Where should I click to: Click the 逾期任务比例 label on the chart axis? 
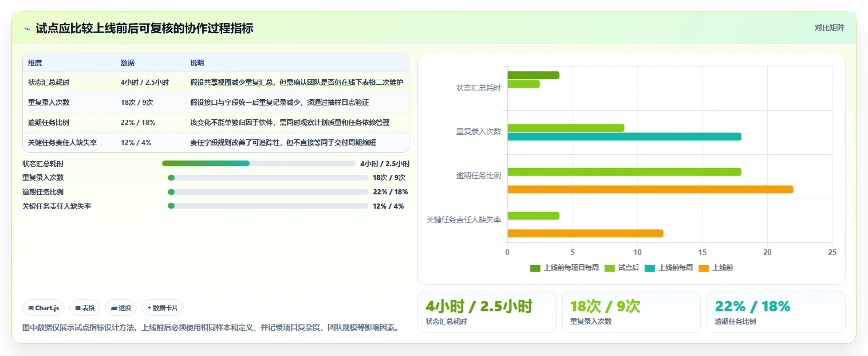[x=479, y=176]
